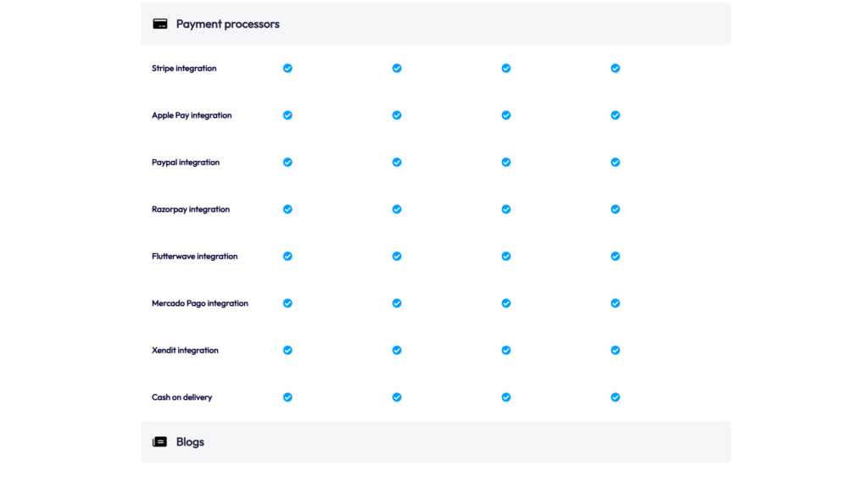Click Razorpay integration checkmark in fourth plan column

pos(615,209)
